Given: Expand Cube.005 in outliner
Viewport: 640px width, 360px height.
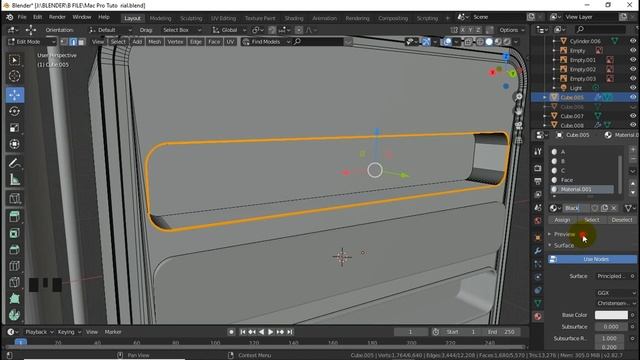Looking at the screenshot, I should [544, 97].
